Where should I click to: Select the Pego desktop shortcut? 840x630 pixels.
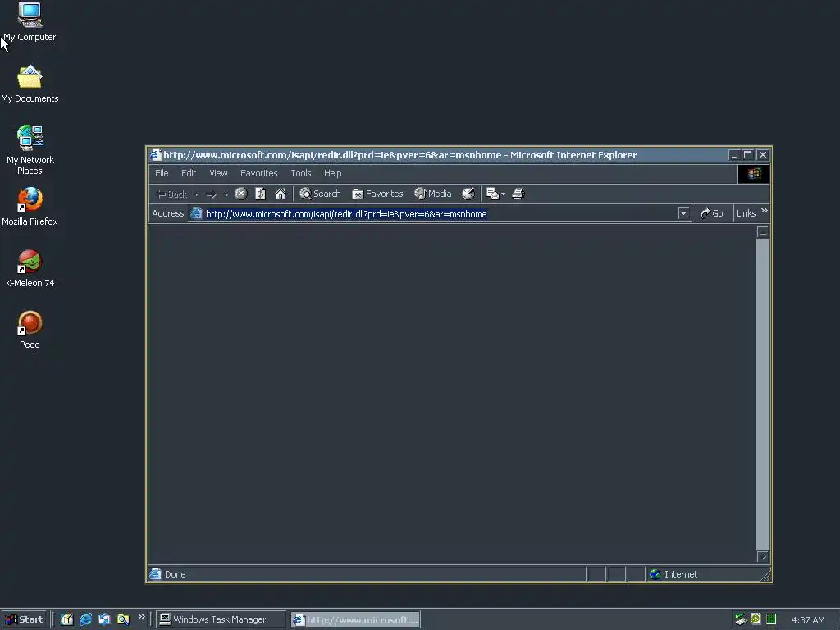(30, 330)
